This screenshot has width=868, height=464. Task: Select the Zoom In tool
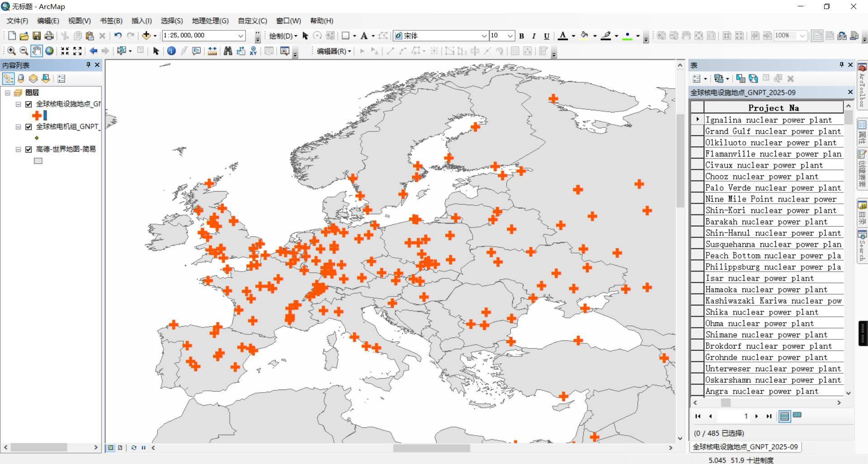11,51
